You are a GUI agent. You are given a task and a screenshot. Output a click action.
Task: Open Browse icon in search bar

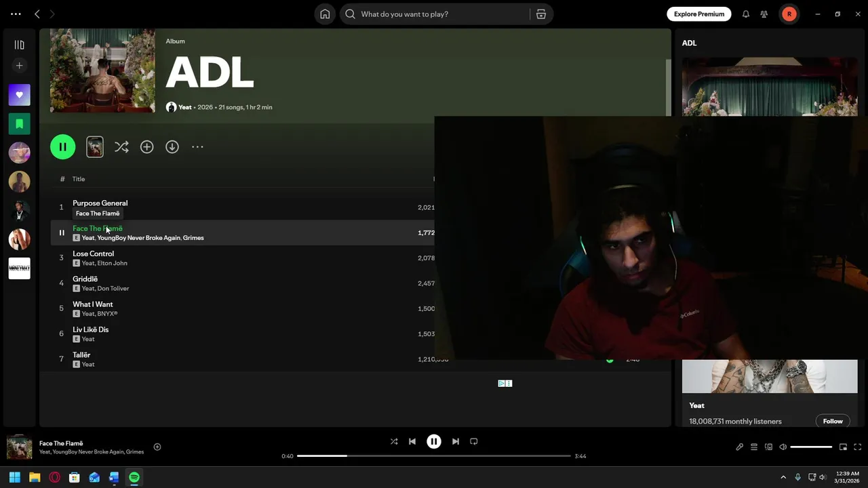tap(541, 14)
